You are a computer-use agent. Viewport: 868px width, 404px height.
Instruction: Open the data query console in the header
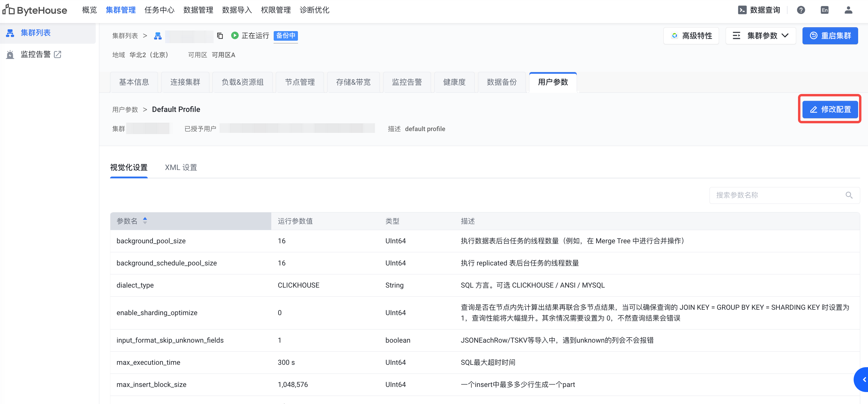(x=759, y=10)
